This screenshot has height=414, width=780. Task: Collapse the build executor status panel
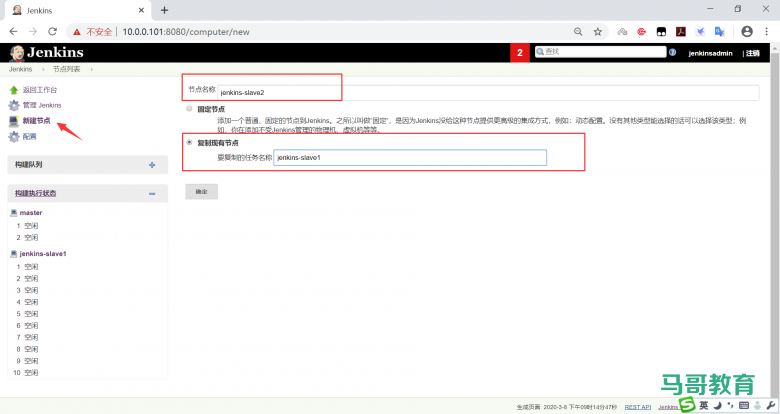(152, 194)
